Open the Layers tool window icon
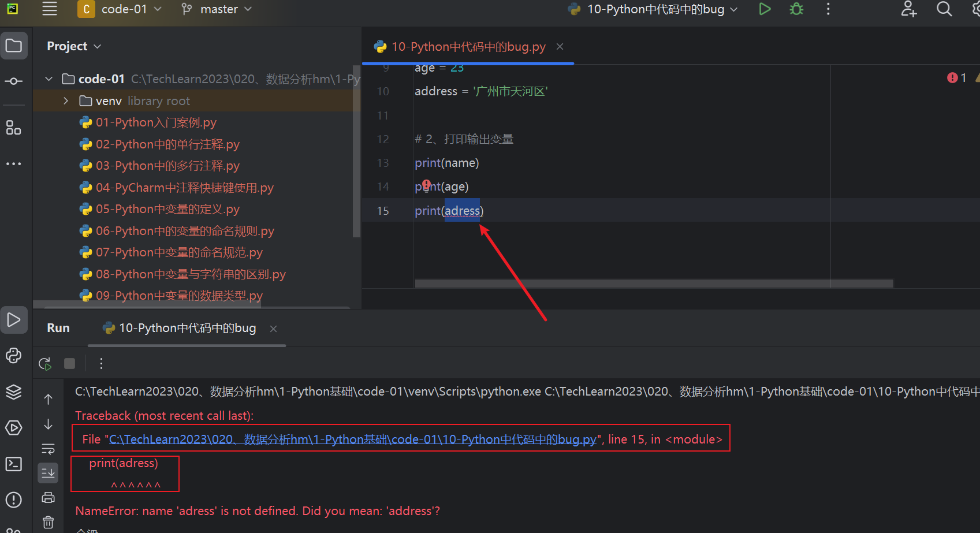The width and height of the screenshot is (980, 533). point(14,392)
